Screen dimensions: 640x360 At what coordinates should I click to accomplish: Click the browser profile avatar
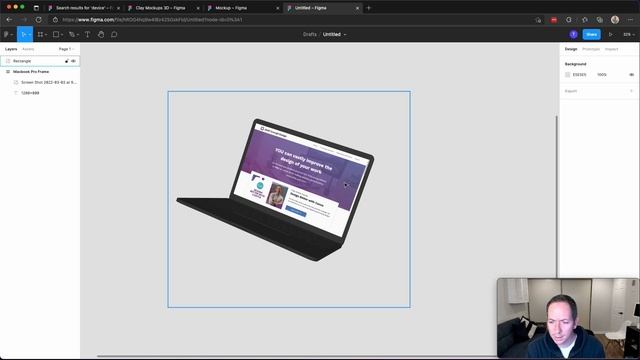tap(615, 20)
